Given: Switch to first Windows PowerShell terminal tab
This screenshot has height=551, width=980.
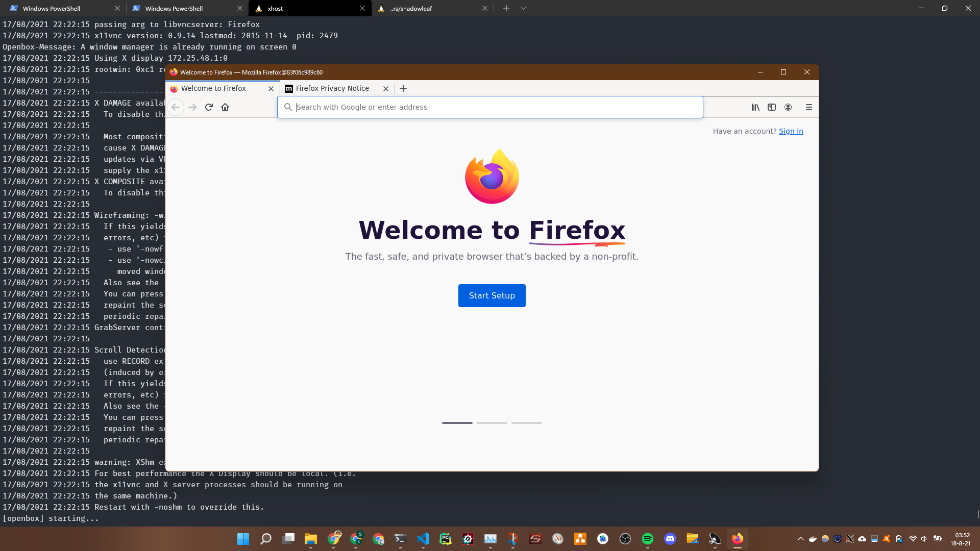Looking at the screenshot, I should pos(56,8).
